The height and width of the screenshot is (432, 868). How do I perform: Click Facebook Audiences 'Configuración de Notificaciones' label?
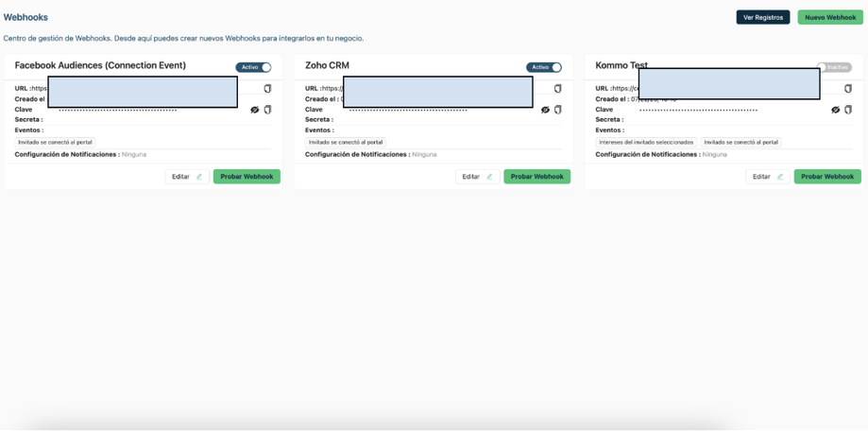coord(68,154)
